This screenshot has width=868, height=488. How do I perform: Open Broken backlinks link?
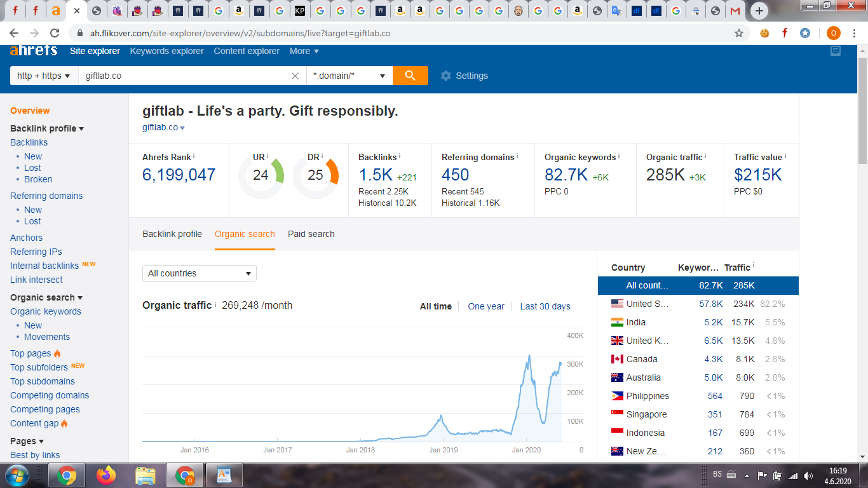click(38, 179)
